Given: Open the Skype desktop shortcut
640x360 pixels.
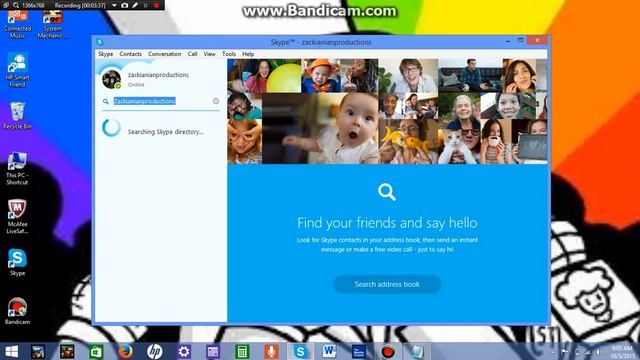Looking at the screenshot, I should pyautogui.click(x=17, y=262).
